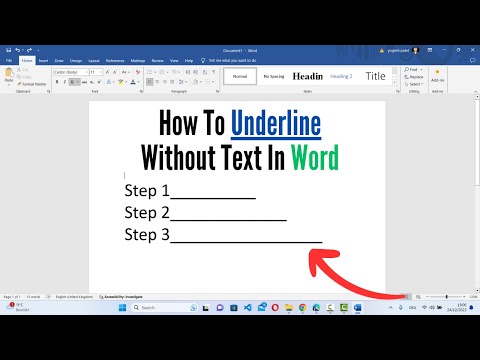Open the File tab
The height and width of the screenshot is (360, 480).
coord(9,61)
